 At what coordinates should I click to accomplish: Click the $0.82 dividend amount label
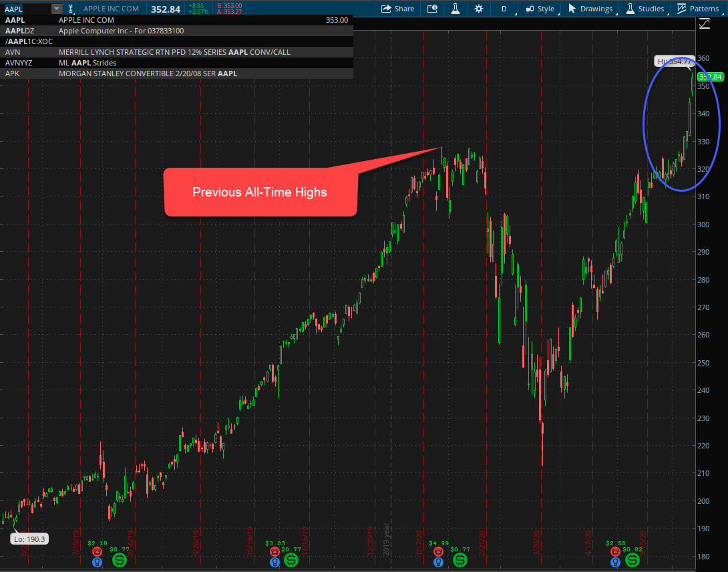click(x=632, y=549)
